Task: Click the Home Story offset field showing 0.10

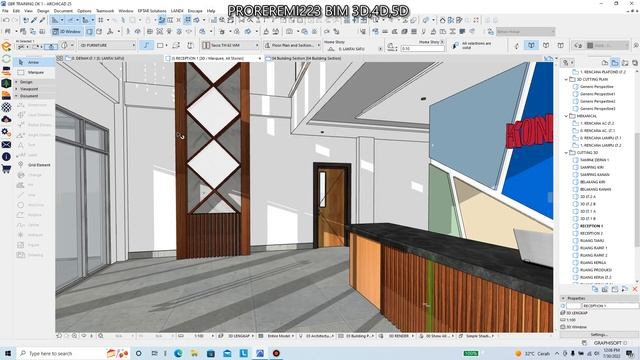Action: pos(422,49)
